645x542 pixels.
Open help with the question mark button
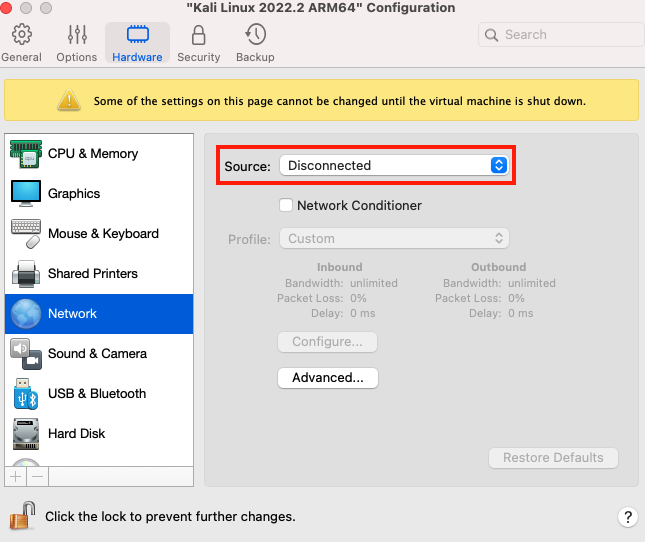[x=628, y=517]
